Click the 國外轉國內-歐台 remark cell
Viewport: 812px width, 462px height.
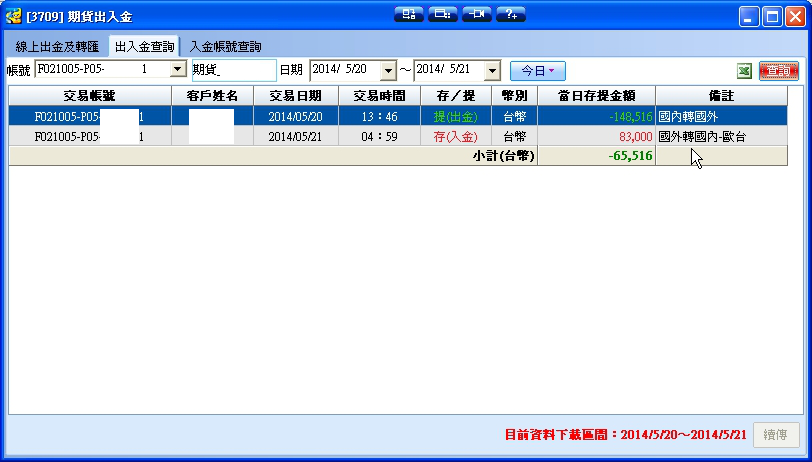pos(721,136)
